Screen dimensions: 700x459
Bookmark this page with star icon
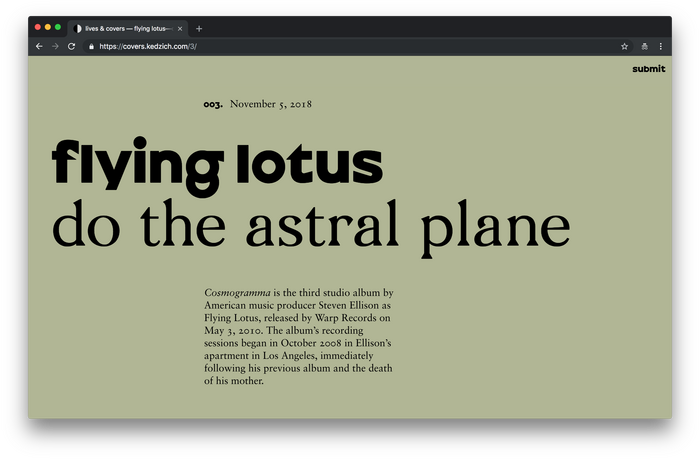click(x=624, y=46)
